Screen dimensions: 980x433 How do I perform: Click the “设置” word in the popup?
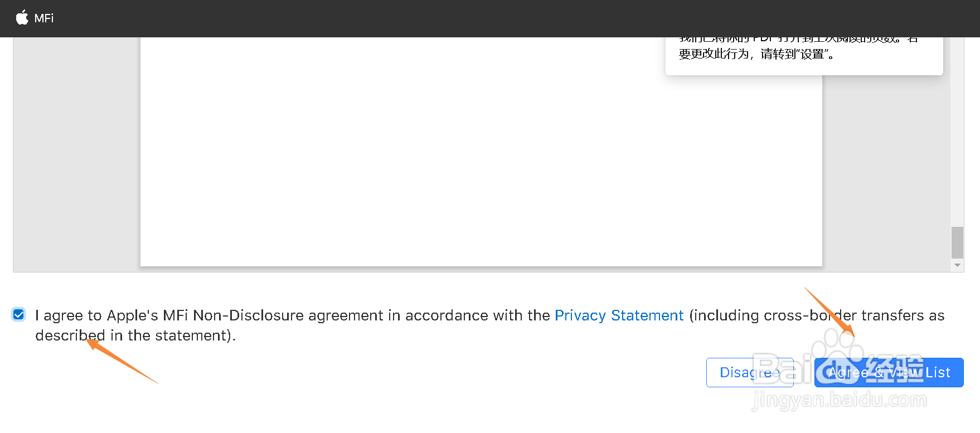(812, 54)
